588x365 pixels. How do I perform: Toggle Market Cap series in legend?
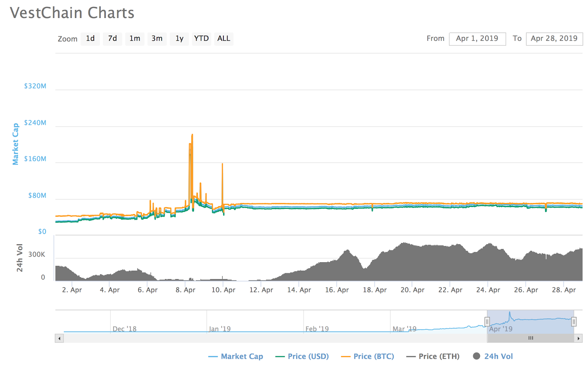pos(236,356)
